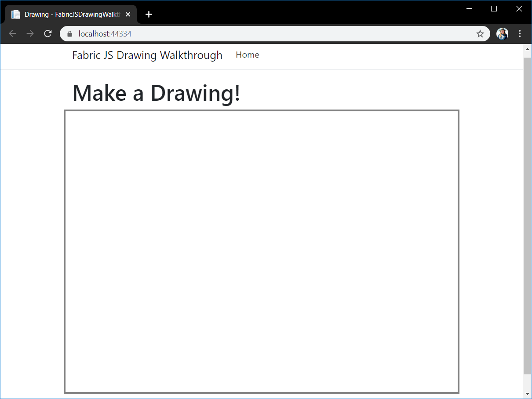532x399 pixels.
Task: Open the Chrome three-dot menu
Action: point(520,33)
